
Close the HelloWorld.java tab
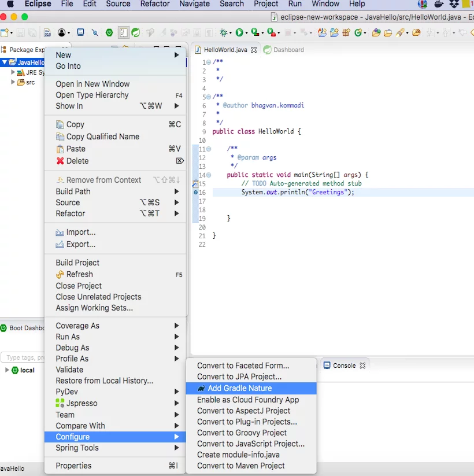click(254, 50)
